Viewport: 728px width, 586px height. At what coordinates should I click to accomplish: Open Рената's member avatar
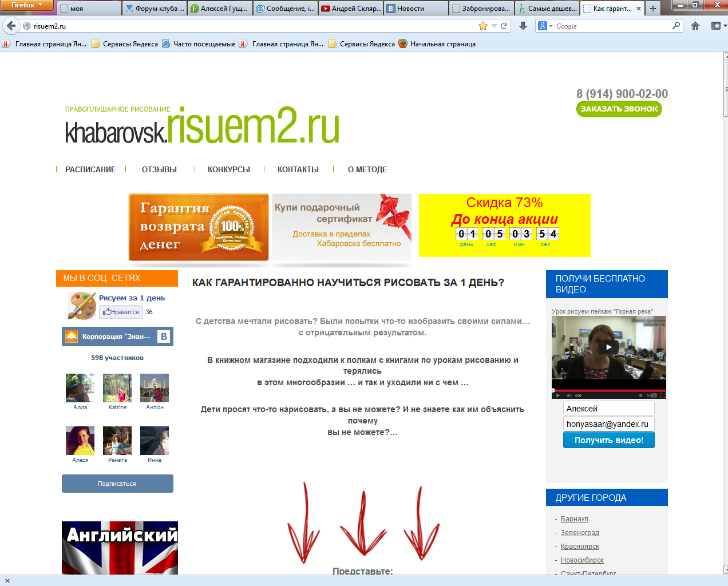click(x=117, y=441)
